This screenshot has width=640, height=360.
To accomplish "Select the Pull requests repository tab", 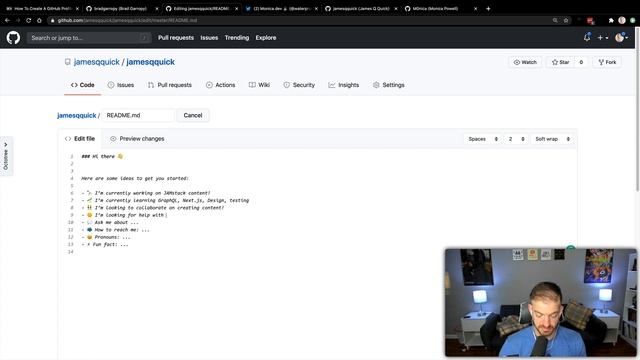I will pos(170,85).
